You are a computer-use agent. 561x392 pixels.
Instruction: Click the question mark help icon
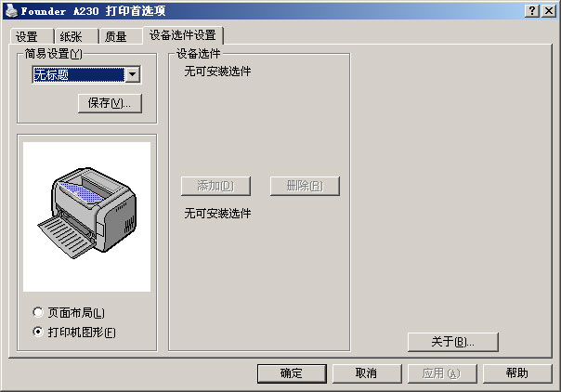click(x=532, y=11)
